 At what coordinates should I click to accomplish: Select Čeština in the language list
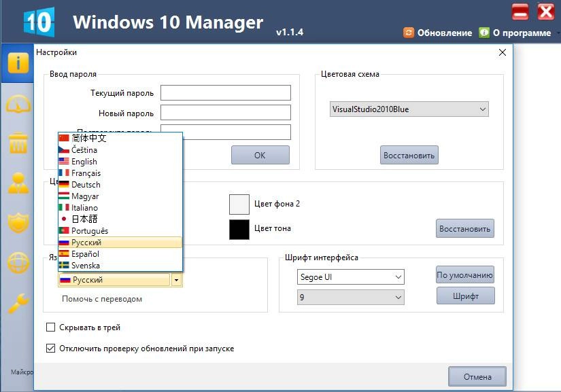120,149
